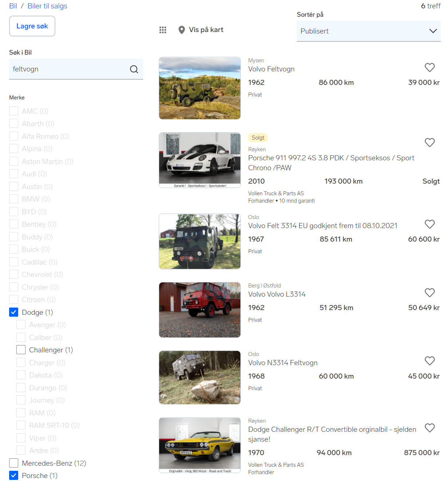The width and height of the screenshot is (448, 481).
Task: Open thumbnail of green Volvo Feltvogn in Mysen
Action: click(200, 88)
